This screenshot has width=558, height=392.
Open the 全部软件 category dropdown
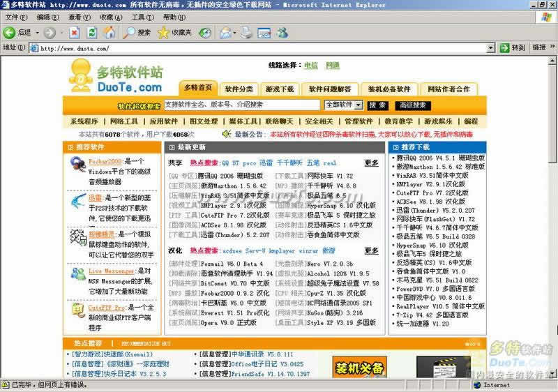343,105
